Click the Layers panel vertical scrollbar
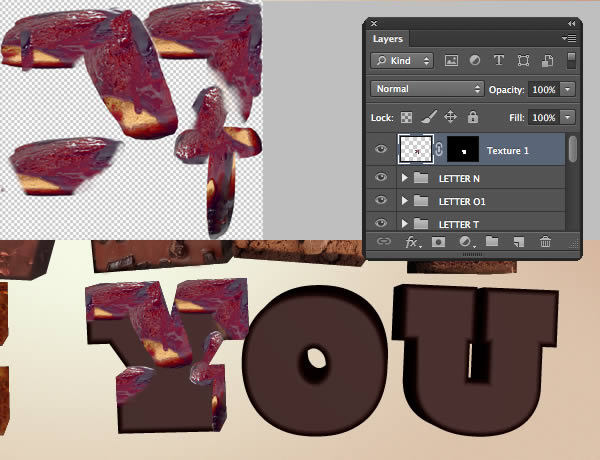The width and height of the screenshot is (600, 460). click(572, 149)
